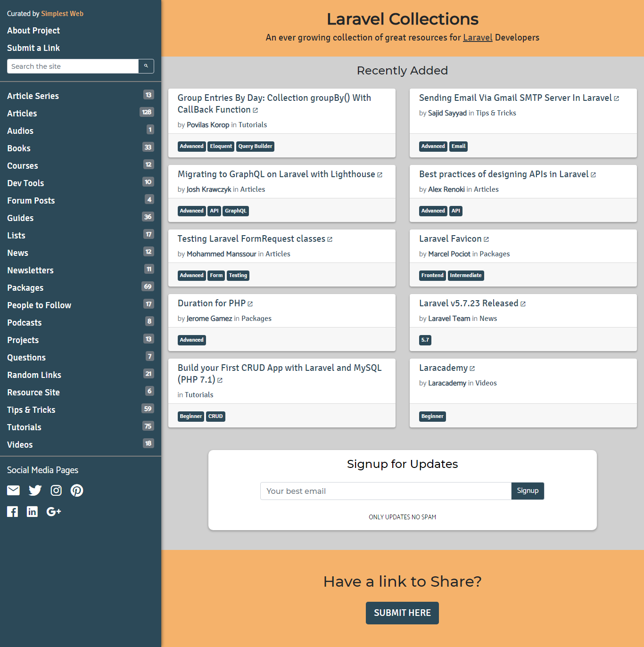The image size is (644, 647).
Task: Open the LinkedIn social icon
Action: click(32, 511)
